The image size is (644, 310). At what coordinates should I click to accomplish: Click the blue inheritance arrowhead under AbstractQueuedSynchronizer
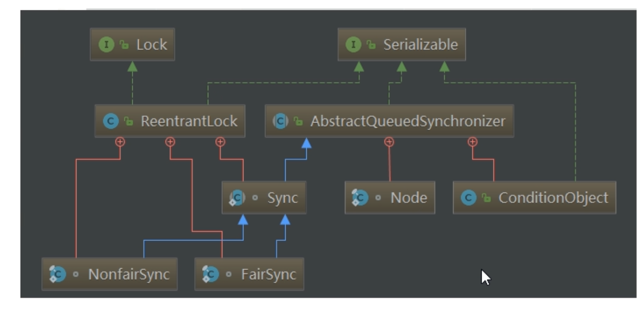(x=306, y=143)
